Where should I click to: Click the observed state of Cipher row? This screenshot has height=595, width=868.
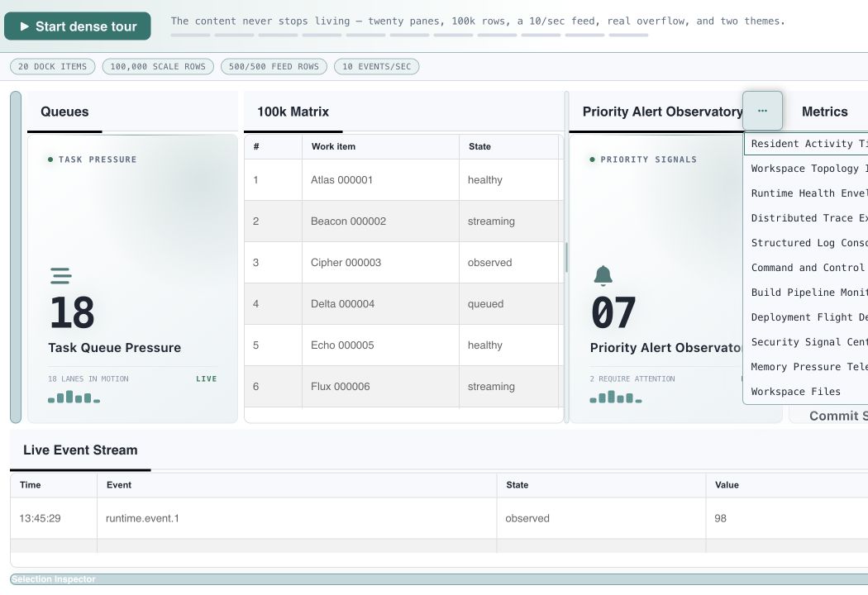(x=508, y=262)
